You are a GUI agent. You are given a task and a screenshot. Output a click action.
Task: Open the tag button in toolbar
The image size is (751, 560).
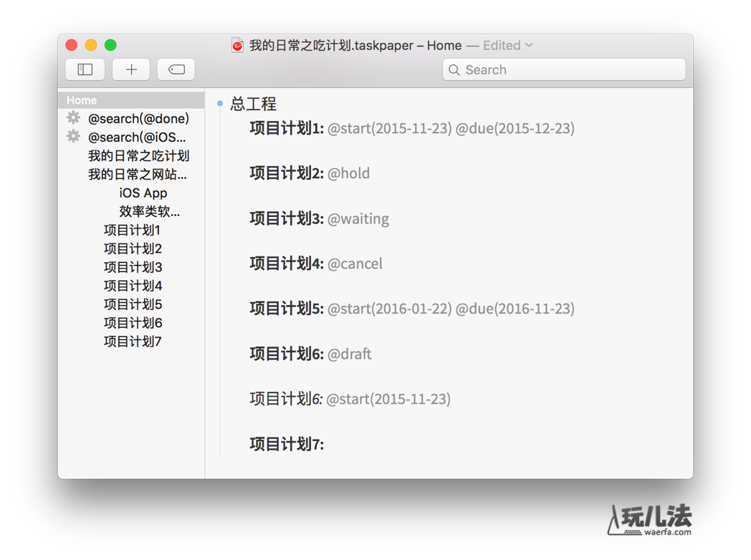[176, 69]
